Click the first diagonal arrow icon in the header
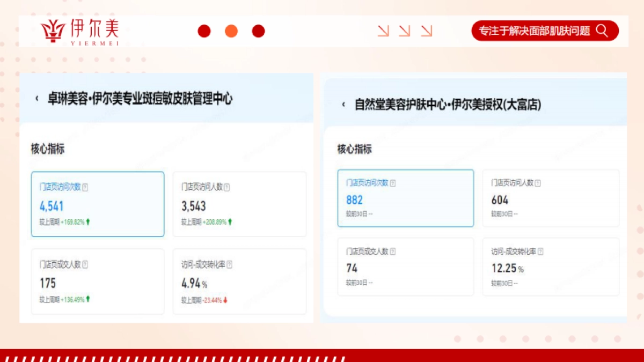Image resolution: width=644 pixels, height=362 pixels. [383, 31]
